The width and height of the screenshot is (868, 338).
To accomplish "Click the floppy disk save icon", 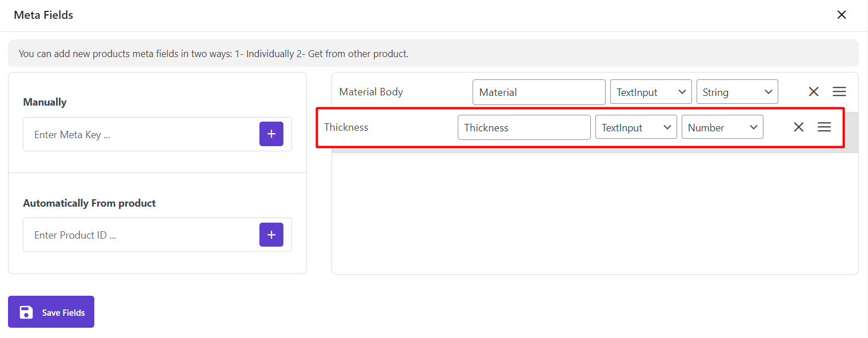I will pyautogui.click(x=26, y=312).
